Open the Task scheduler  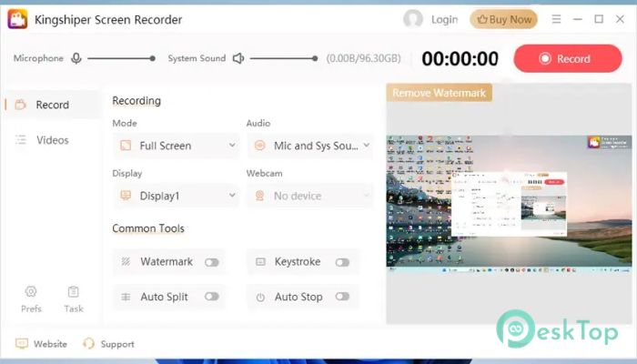click(x=74, y=299)
